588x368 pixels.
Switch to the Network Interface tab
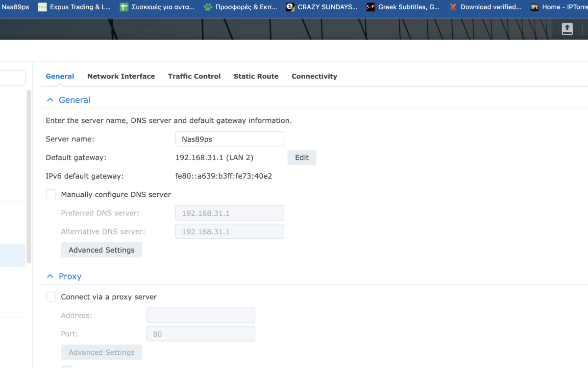(x=121, y=76)
